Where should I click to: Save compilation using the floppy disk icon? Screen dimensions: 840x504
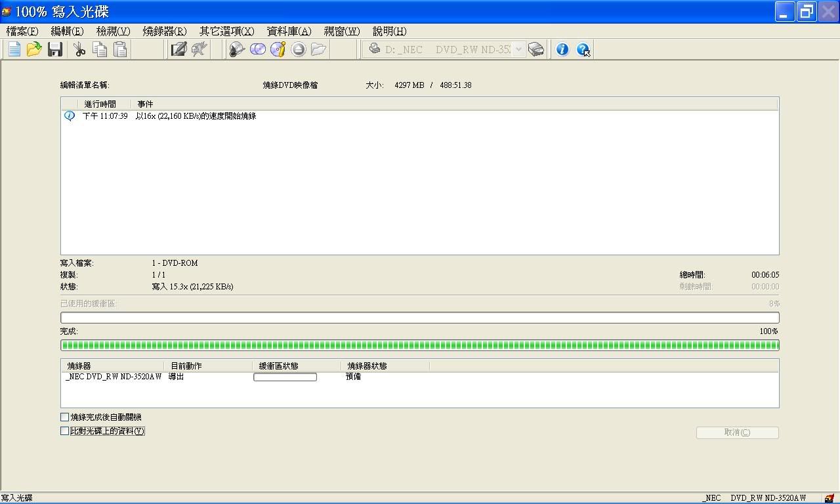[55, 49]
